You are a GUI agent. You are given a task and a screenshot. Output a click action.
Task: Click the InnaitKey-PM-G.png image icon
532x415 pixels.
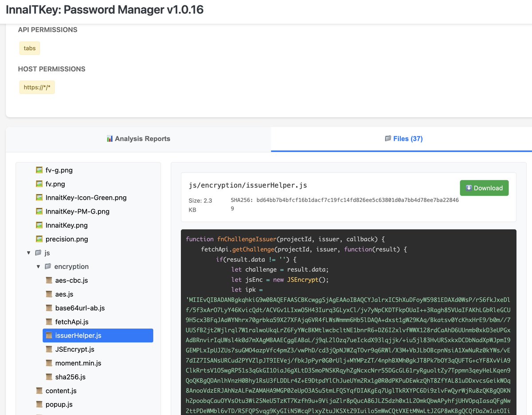click(39, 211)
